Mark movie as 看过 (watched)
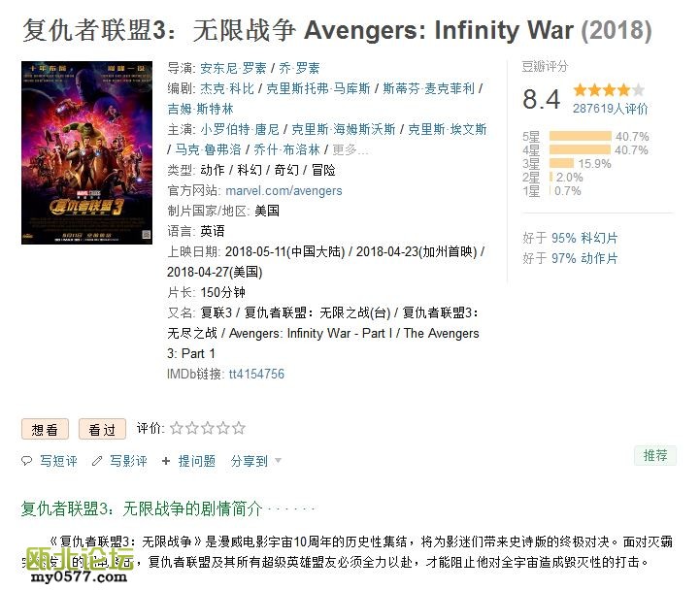Viewport: 700px width, 590px height. click(102, 429)
